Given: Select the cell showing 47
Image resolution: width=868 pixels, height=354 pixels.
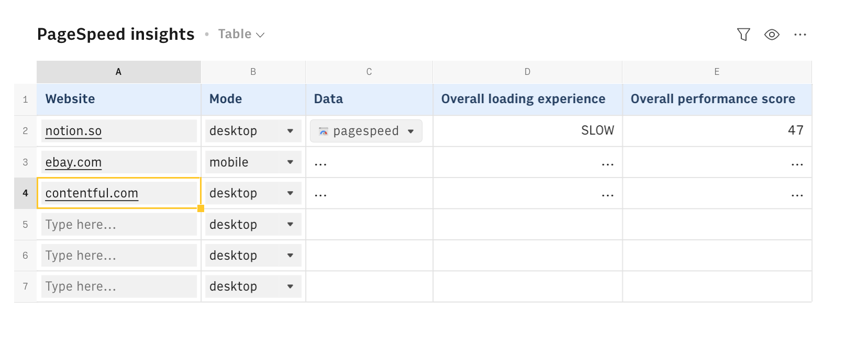Looking at the screenshot, I should [x=717, y=131].
